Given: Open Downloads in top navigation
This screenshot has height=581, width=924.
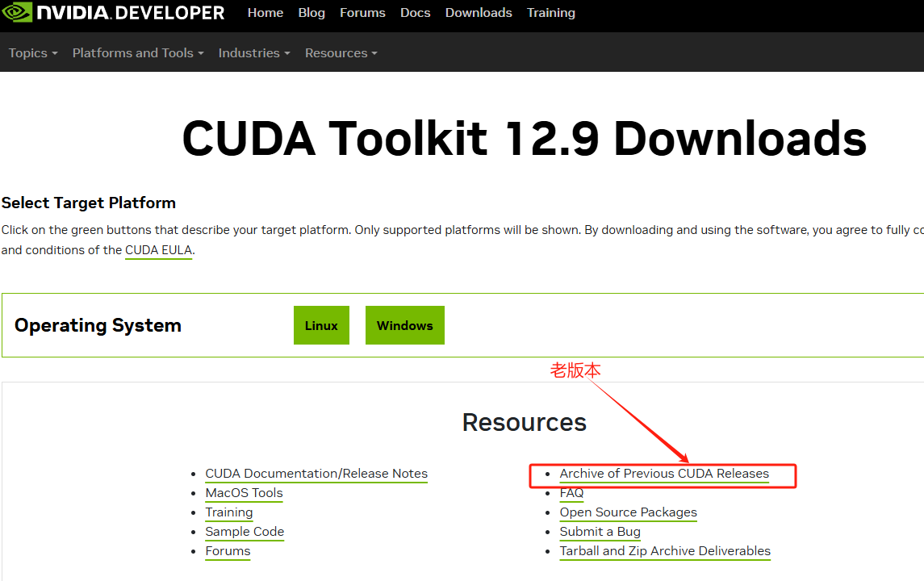Looking at the screenshot, I should (x=479, y=12).
